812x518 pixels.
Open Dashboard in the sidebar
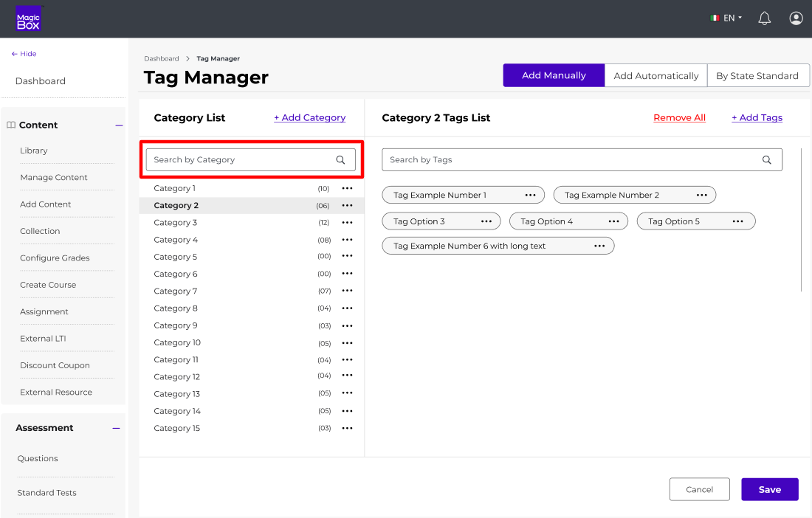click(41, 81)
